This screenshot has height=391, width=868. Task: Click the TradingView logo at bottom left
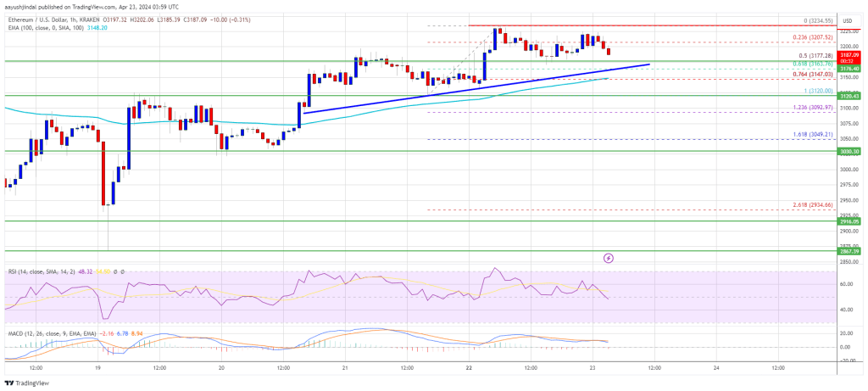click(x=28, y=383)
